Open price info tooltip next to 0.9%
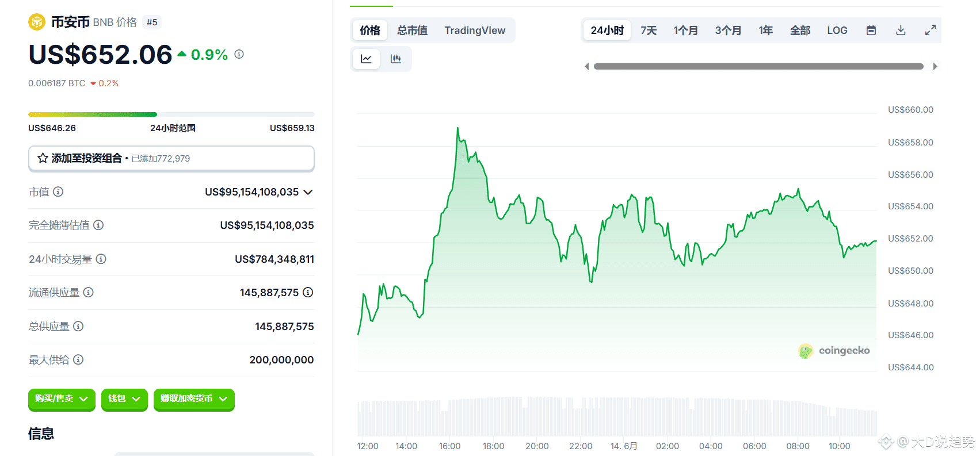 click(x=239, y=54)
